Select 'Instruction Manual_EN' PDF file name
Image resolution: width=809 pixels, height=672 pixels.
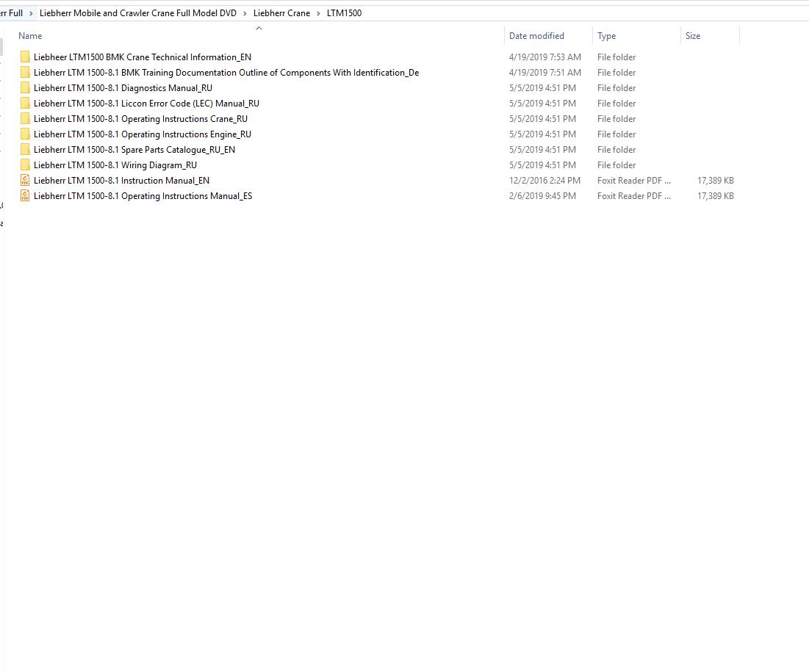click(x=121, y=181)
